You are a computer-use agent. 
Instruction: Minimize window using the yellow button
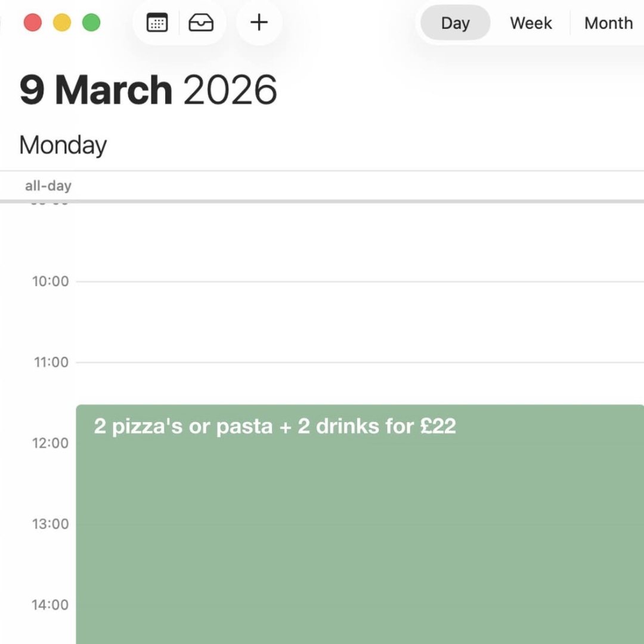62,23
